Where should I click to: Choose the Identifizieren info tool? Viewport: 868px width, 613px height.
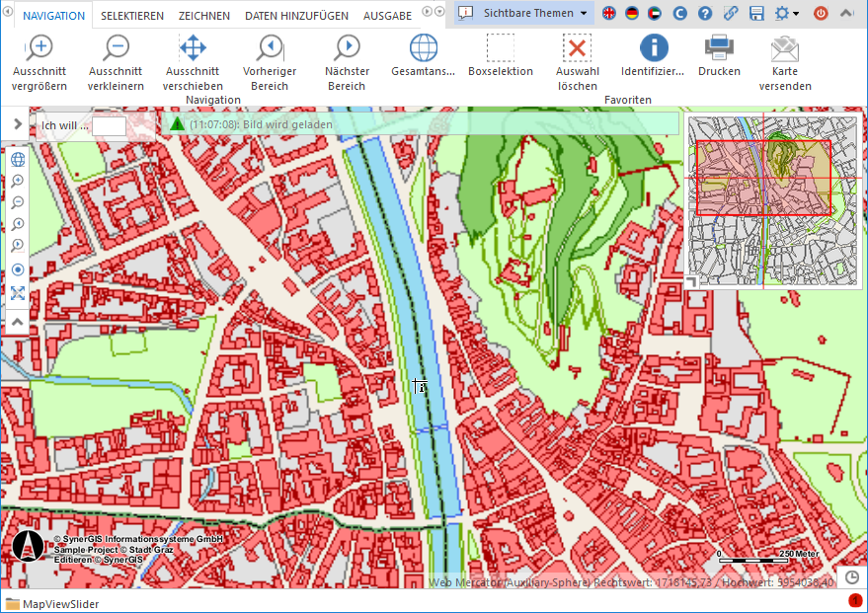pyautogui.click(x=653, y=47)
